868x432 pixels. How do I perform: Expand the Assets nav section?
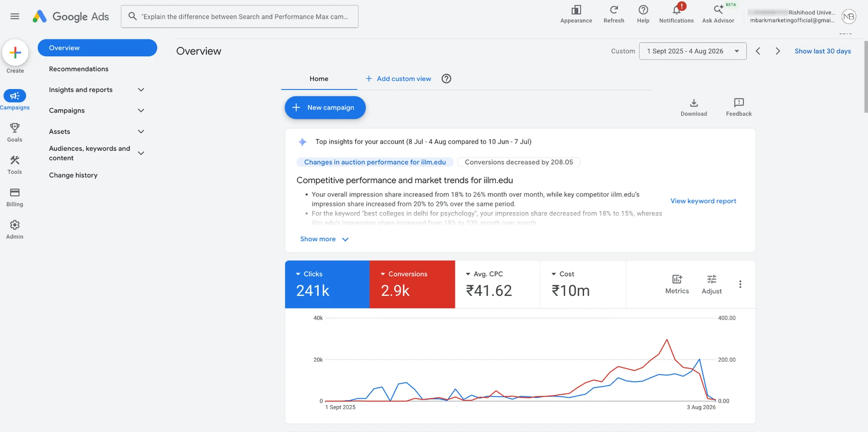tap(141, 131)
